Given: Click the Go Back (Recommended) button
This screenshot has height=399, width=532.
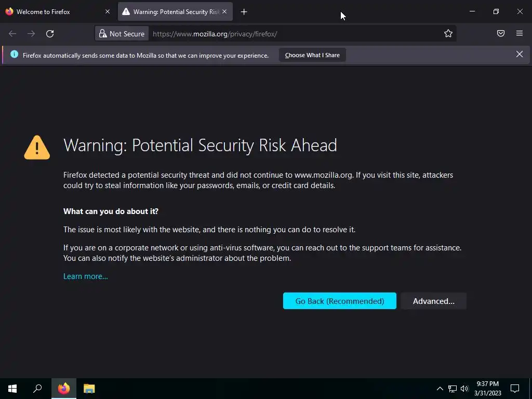Looking at the screenshot, I should click(340, 301).
